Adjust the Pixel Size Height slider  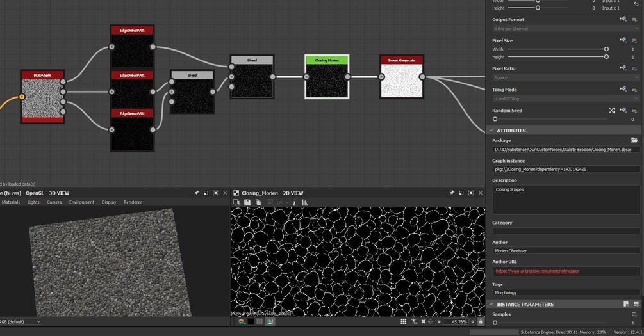557,57
